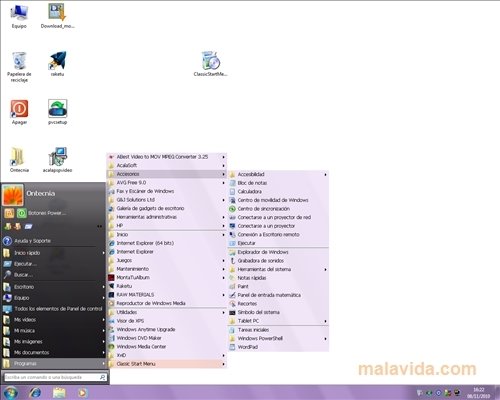Launch the raketu desktop shortcut
The width and height of the screenshot is (500, 400).
click(x=57, y=64)
